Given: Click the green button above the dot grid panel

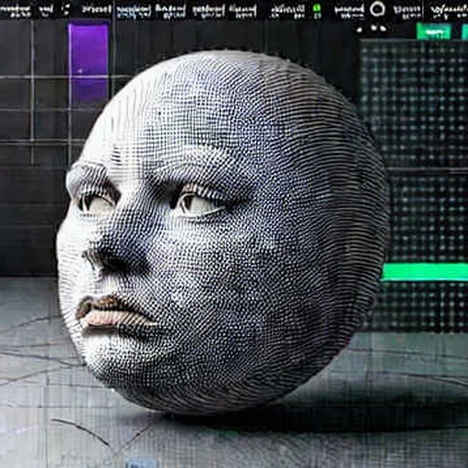Looking at the screenshot, I should click(435, 32).
